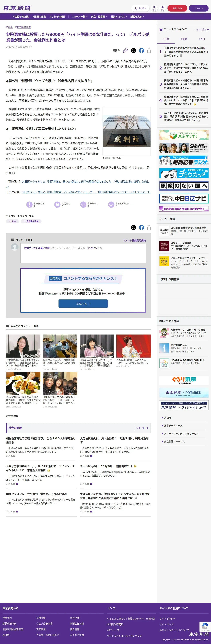Open the 裁判所 courthouse photo
211x644 pixels.
pyautogui.click(x=127, y=131)
